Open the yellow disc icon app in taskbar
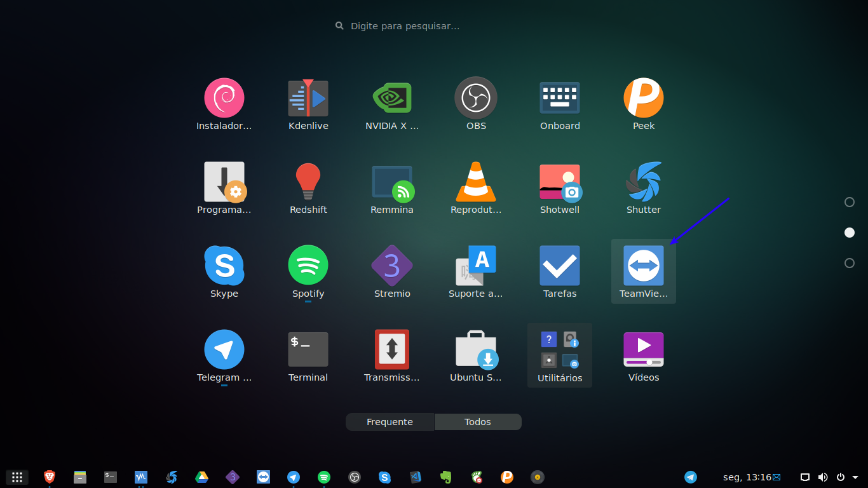 pyautogui.click(x=538, y=477)
